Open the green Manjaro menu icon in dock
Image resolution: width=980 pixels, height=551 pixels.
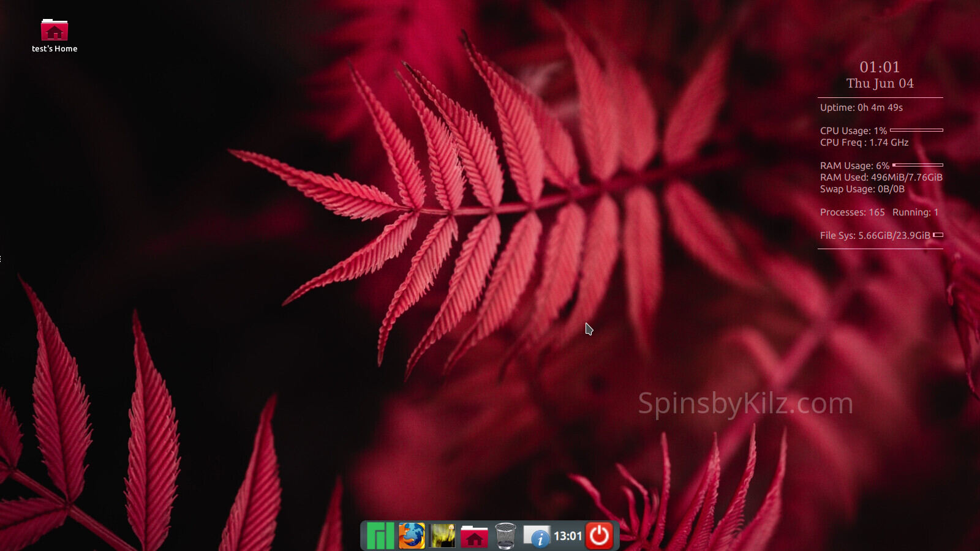pos(380,536)
